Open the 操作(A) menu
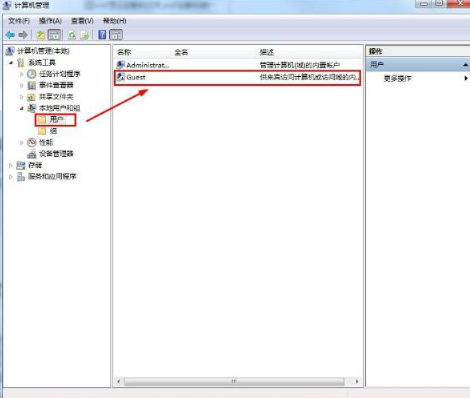This screenshot has height=398, width=470. pos(50,21)
